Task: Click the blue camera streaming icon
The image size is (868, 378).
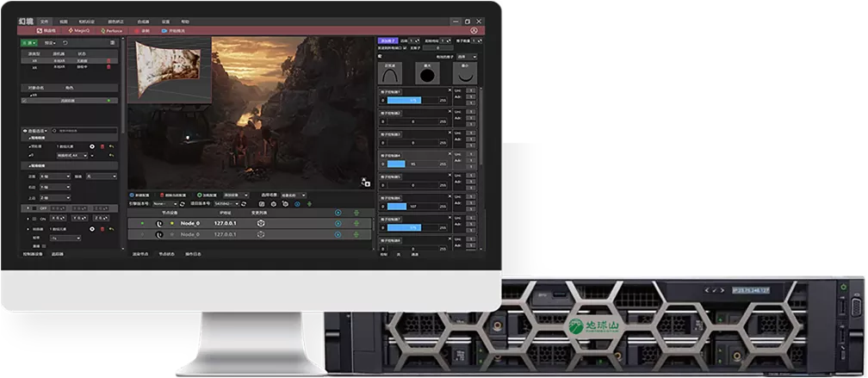Action: (x=164, y=31)
